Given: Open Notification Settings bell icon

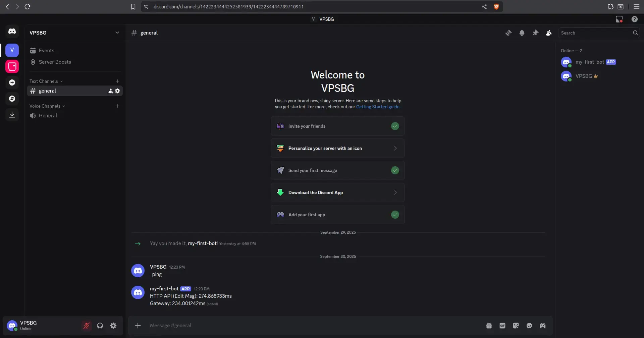Looking at the screenshot, I should (522, 33).
